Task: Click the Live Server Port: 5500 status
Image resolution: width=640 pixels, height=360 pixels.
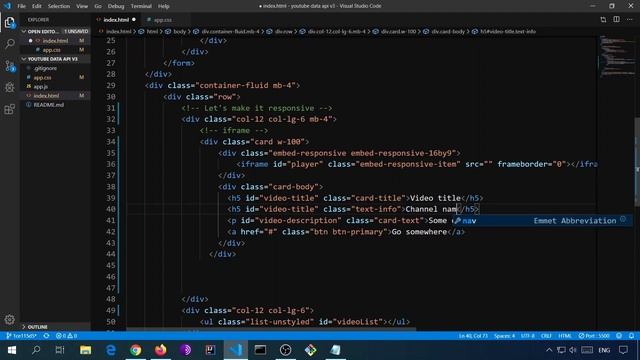Action: pos(594,336)
